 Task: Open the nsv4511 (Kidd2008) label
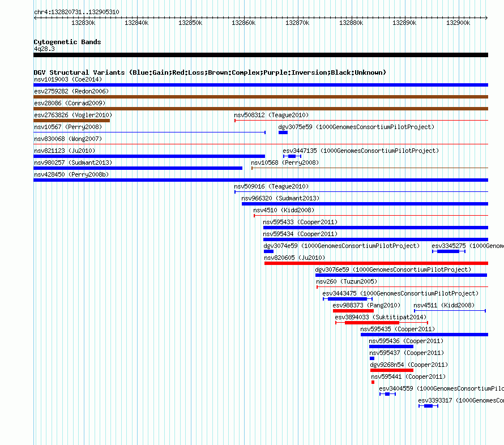pos(444,305)
